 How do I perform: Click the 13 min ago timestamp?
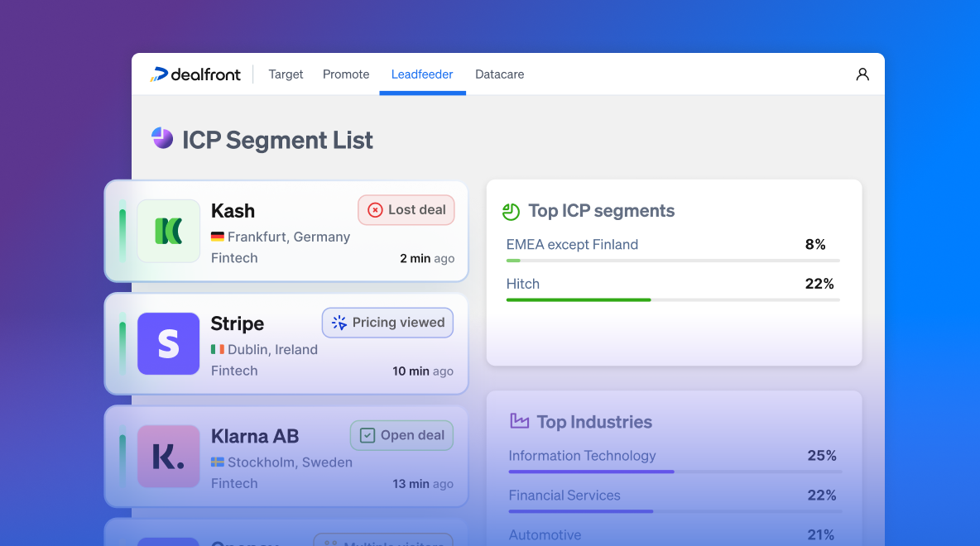pyautogui.click(x=423, y=483)
